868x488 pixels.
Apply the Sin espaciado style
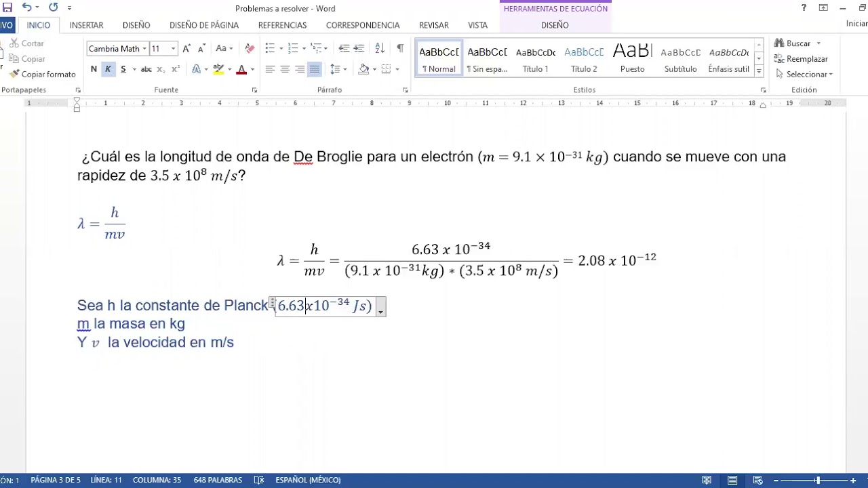coord(487,59)
